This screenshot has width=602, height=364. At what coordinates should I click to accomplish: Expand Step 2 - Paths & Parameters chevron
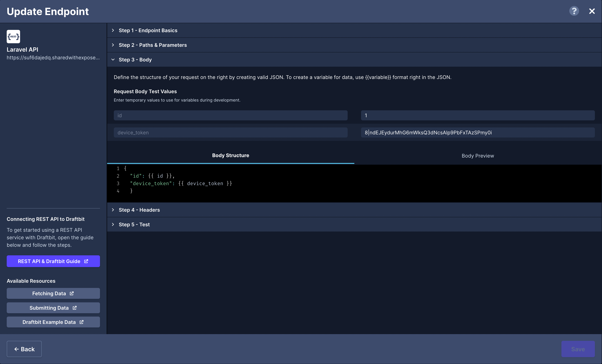tap(113, 45)
